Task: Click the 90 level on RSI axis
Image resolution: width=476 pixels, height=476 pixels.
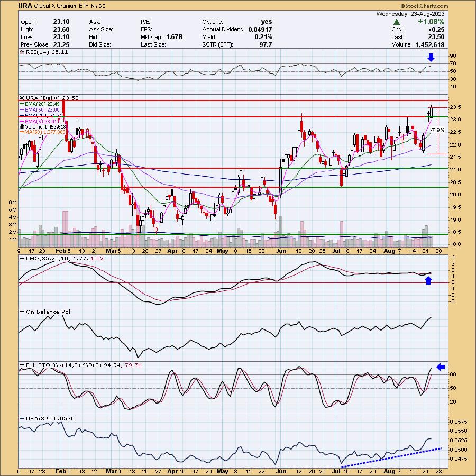Action: 453,56
